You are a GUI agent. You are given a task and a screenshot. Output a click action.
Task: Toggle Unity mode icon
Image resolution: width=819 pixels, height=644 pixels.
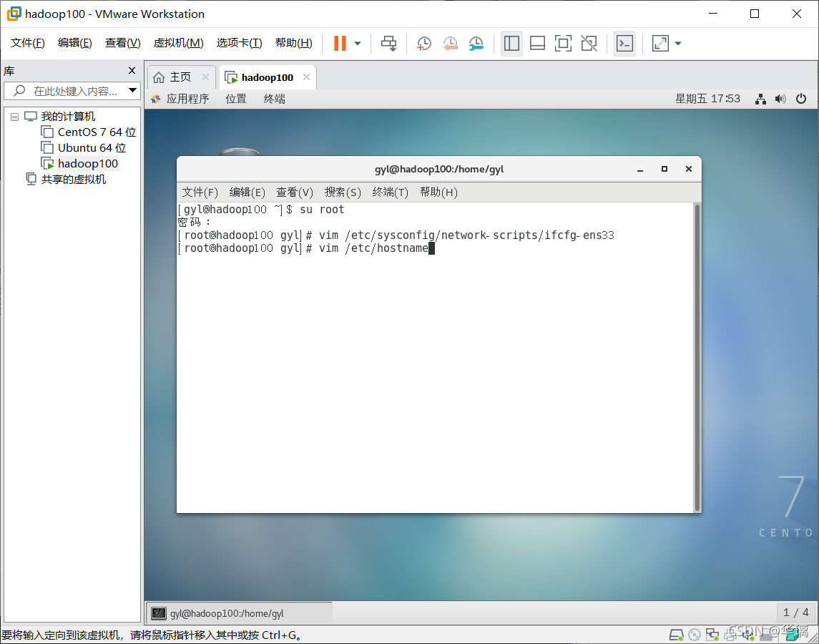[589, 44]
